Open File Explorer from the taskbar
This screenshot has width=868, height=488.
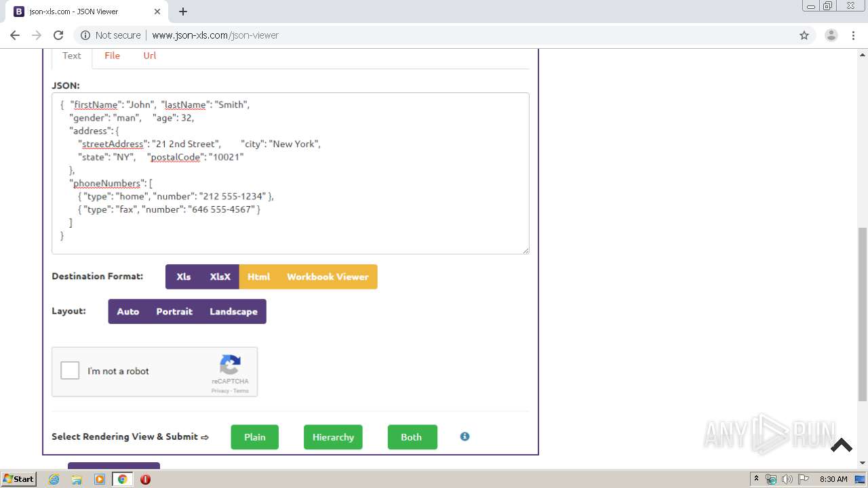click(x=77, y=479)
